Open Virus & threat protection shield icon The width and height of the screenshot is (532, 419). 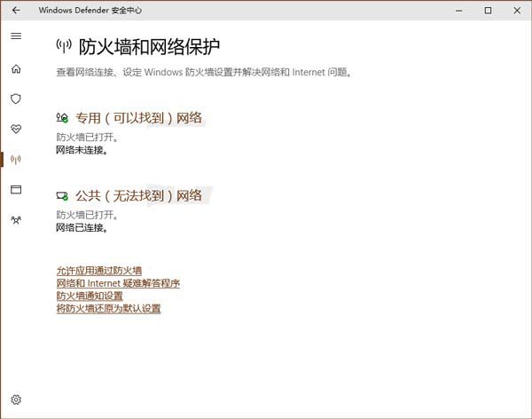[x=16, y=99]
